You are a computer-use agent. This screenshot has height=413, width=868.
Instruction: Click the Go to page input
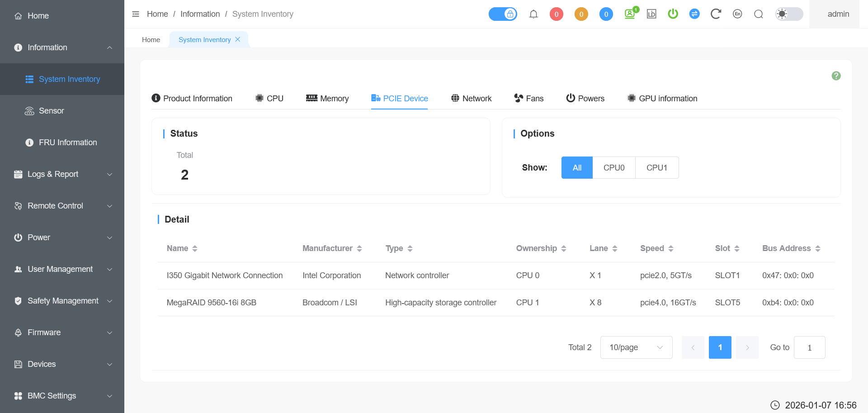[x=809, y=347]
